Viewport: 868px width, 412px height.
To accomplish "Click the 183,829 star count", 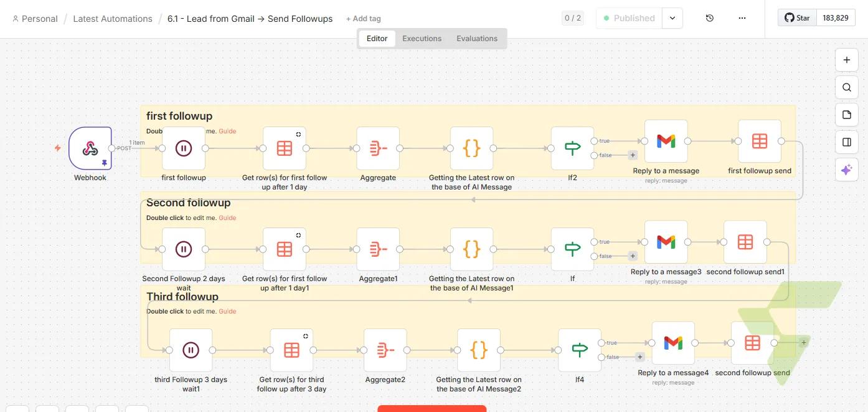I will click(836, 18).
